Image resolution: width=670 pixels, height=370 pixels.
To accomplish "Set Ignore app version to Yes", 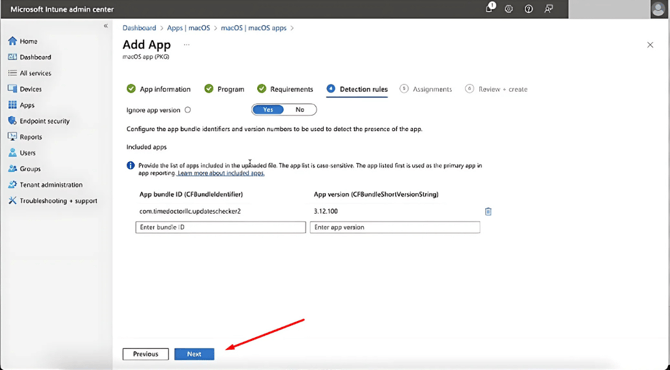I will (x=268, y=110).
